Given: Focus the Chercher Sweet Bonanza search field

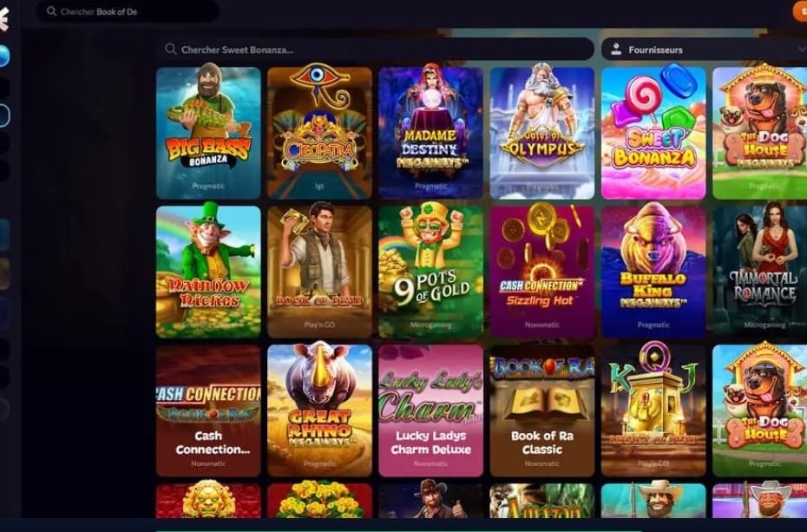Looking at the screenshot, I should pos(375,49).
